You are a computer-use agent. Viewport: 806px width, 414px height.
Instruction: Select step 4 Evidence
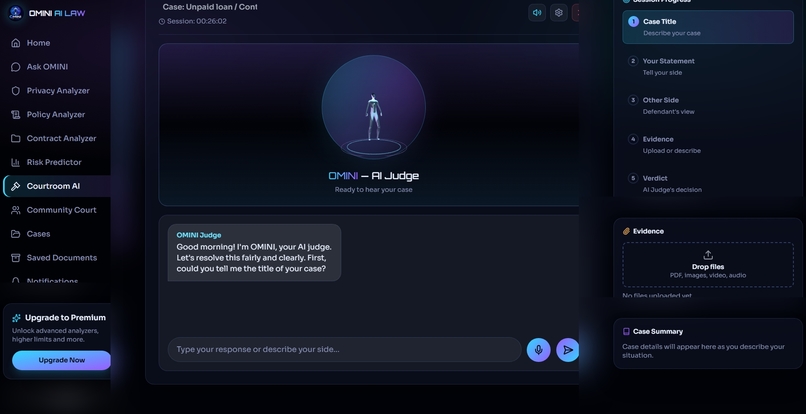pyautogui.click(x=708, y=145)
